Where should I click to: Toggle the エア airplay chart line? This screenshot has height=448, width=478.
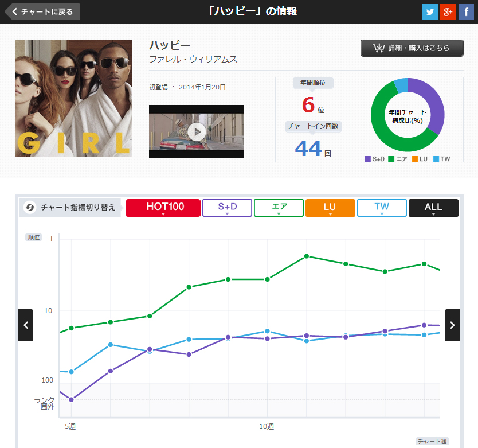[x=279, y=208]
